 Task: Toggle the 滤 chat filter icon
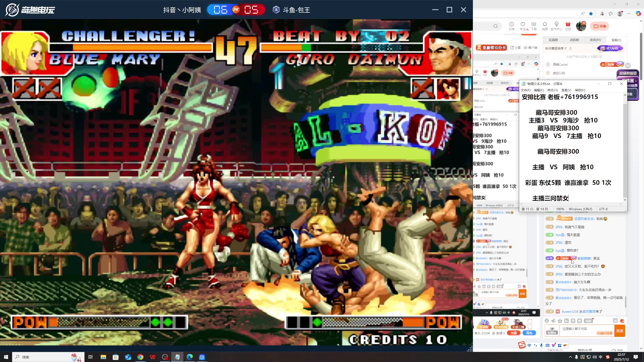[615, 321]
